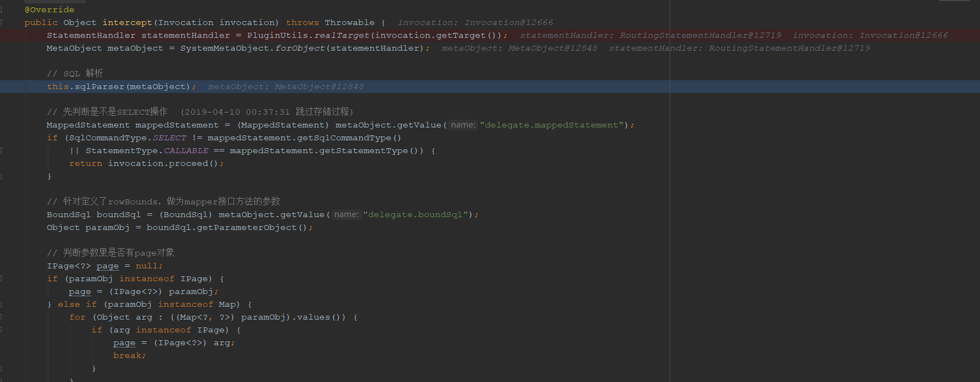This screenshot has width=980, height=382.
Task: Fold the 'if (paramObj instanceof IPage)' block
Action: [2, 278]
